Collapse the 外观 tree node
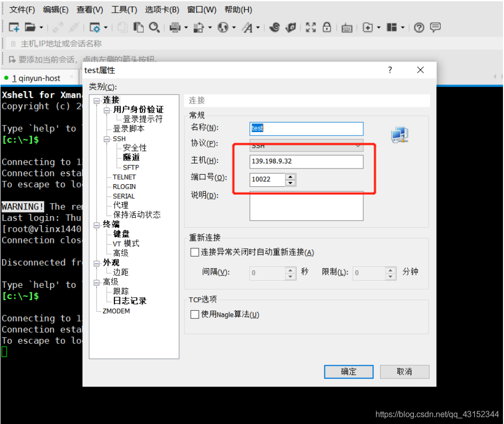Screen dimensions: 504x424 pyautogui.click(x=97, y=263)
